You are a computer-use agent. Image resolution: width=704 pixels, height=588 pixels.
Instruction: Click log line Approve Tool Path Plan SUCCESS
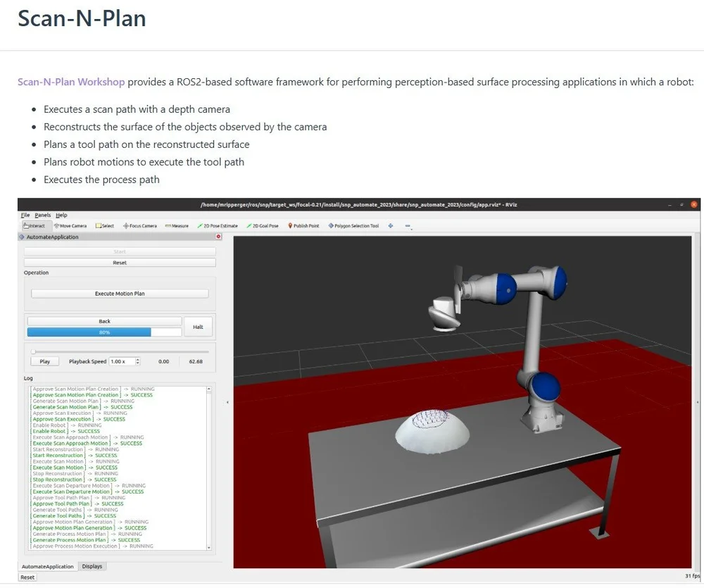pyautogui.click(x=77, y=504)
